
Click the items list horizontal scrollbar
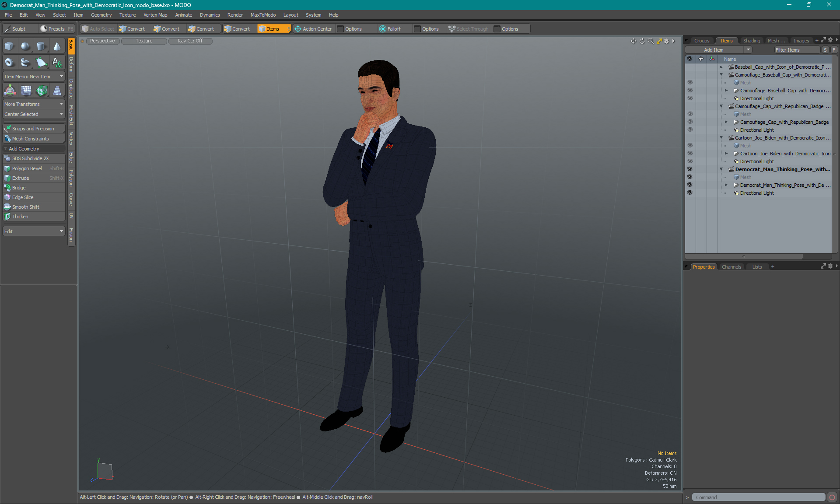pos(744,256)
